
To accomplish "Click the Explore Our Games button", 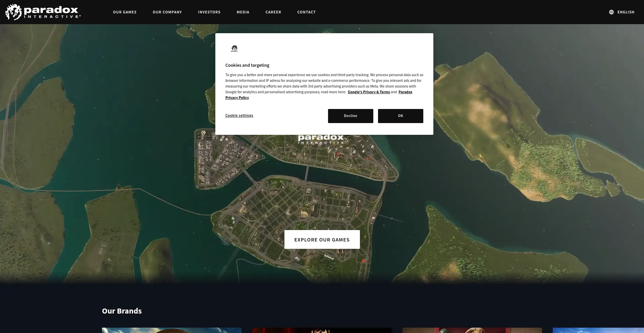I will (x=322, y=239).
